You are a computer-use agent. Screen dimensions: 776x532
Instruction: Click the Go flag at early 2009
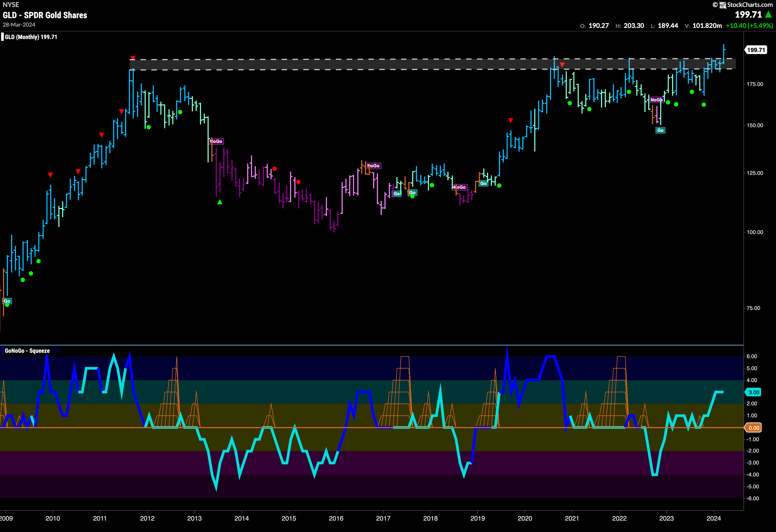[x=7, y=301]
